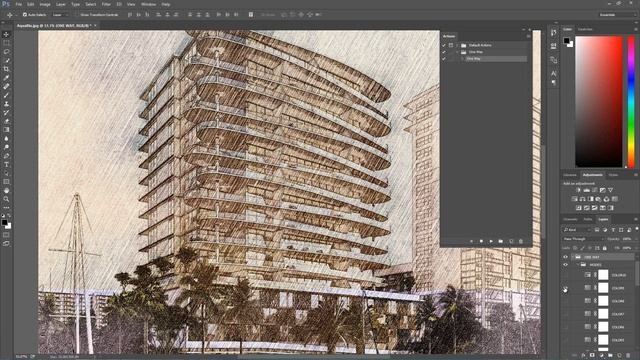Viewport: 640px width, 360px height.
Task: Create new group in Layers panel
Action: (x=610, y=356)
